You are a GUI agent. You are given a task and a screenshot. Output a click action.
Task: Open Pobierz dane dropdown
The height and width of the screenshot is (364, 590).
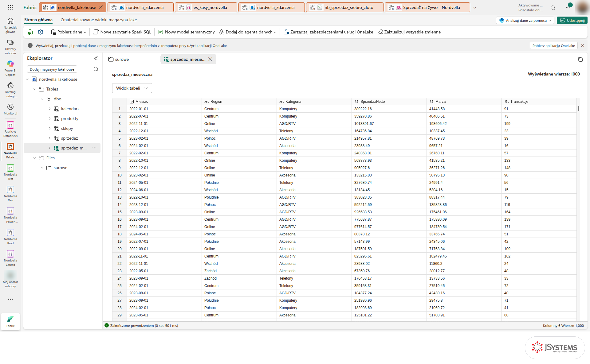tap(69, 32)
